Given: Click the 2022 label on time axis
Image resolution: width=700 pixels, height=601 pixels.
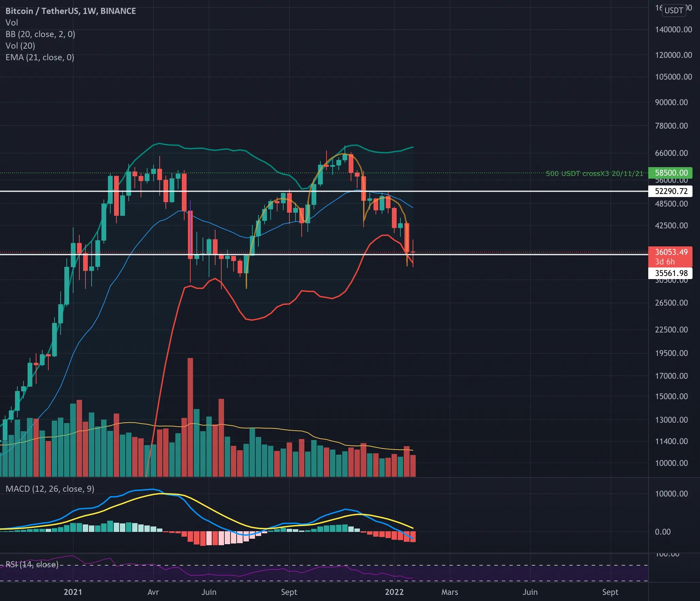Looking at the screenshot, I should click(x=394, y=592).
